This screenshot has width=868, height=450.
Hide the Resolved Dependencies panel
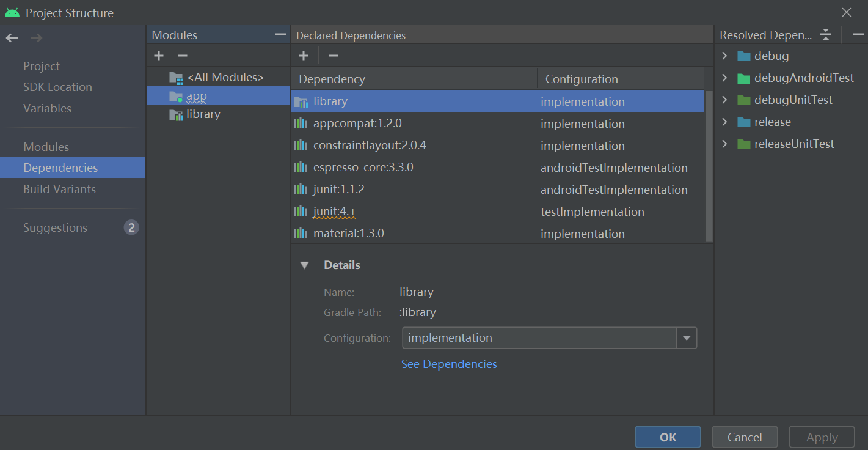pos(858,35)
